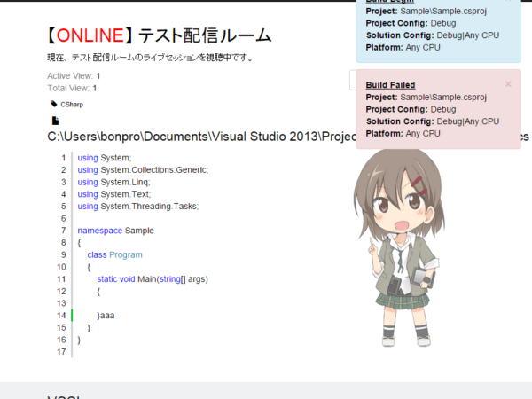The height and width of the screenshot is (399, 532).
Task: Click the anime girl mascot image
Action: [x=399, y=247]
